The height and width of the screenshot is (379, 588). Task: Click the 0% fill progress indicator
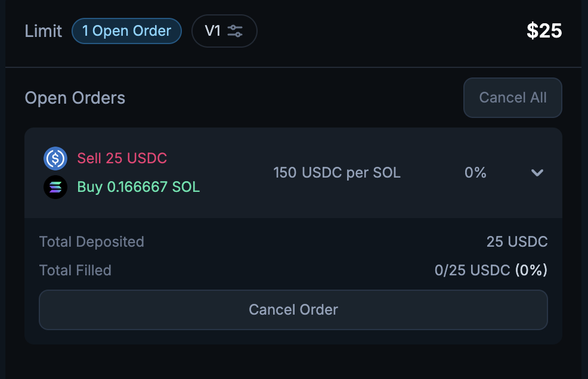pos(475,173)
